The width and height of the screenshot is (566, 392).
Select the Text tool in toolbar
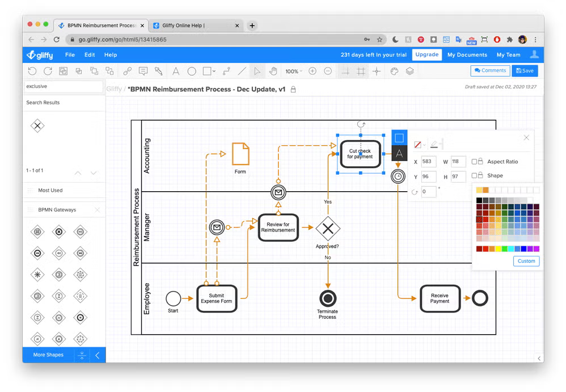click(176, 71)
